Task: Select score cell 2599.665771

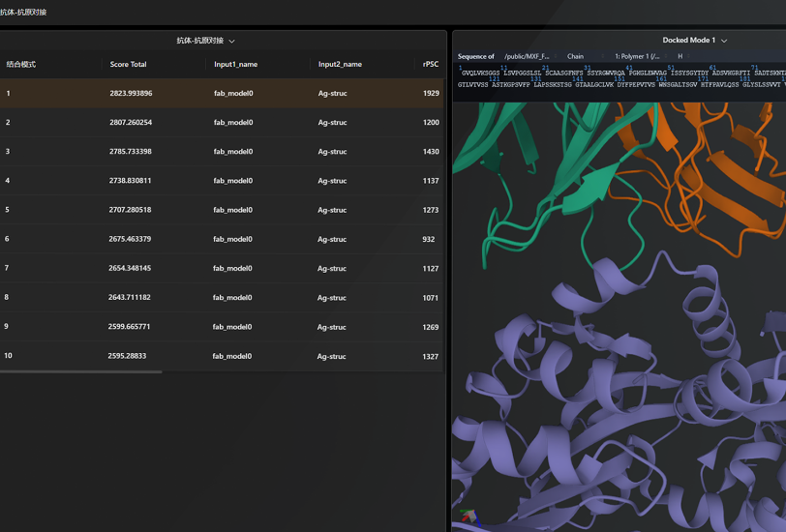Action: click(129, 326)
